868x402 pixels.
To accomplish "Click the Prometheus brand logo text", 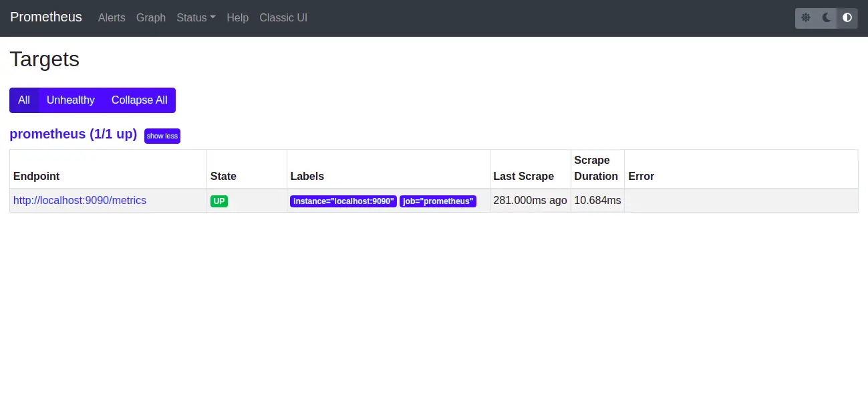I will 46,17.
